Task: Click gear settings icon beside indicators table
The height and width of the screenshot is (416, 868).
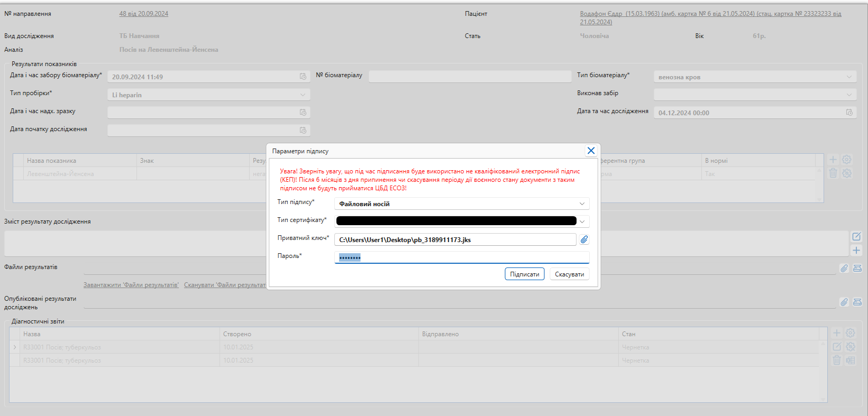Action: click(847, 160)
